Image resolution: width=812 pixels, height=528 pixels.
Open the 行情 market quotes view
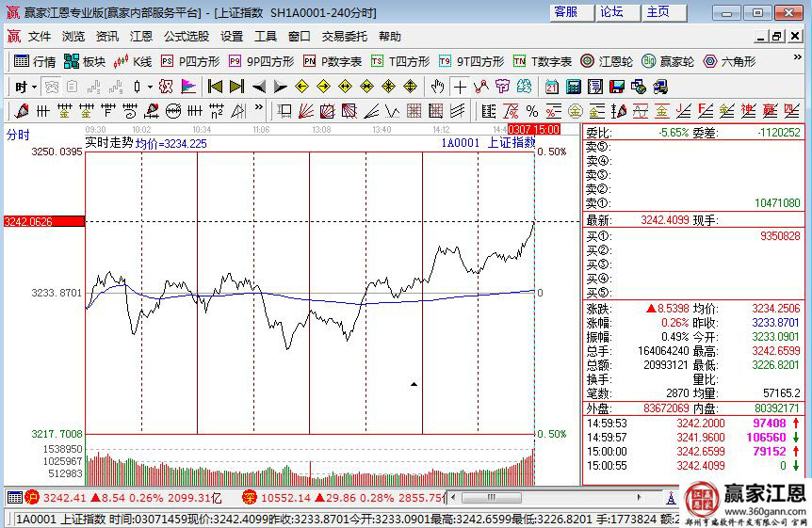(35, 61)
